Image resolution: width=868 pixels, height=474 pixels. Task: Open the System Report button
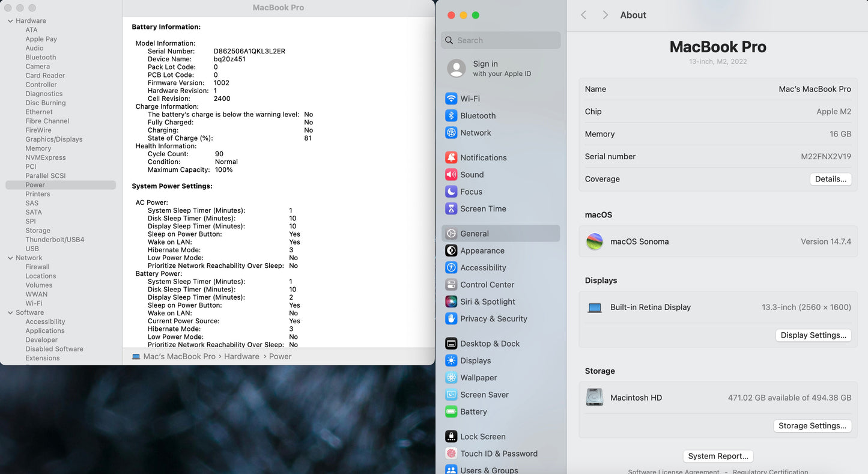[718, 456]
